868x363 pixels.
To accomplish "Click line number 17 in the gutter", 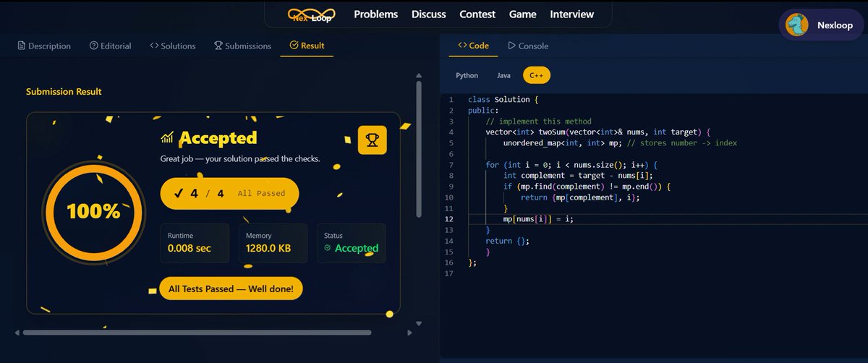I will 450,273.
